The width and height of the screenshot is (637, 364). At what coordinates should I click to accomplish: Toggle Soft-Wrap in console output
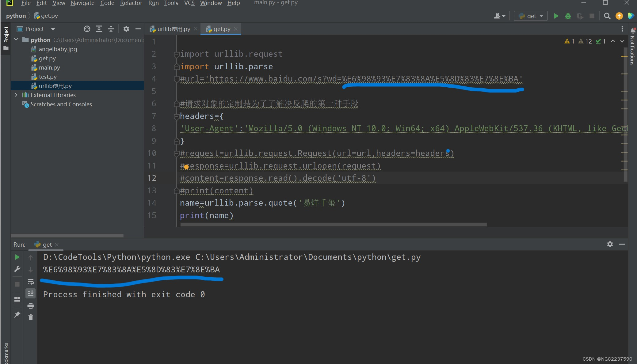point(31,282)
